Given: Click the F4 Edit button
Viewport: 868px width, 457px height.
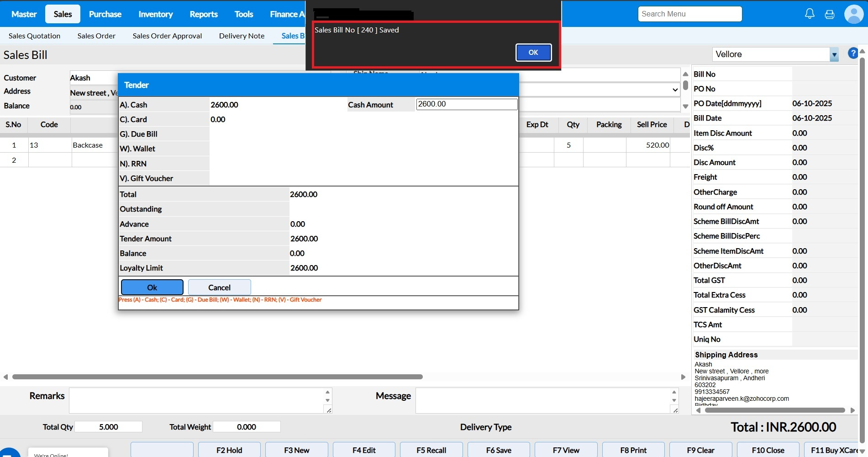Looking at the screenshot, I should click(364, 450).
